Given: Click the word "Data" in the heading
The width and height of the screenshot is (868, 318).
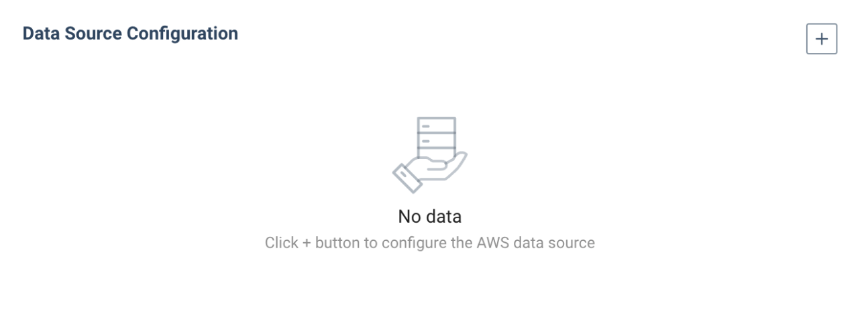Looking at the screenshot, I should (x=39, y=33).
